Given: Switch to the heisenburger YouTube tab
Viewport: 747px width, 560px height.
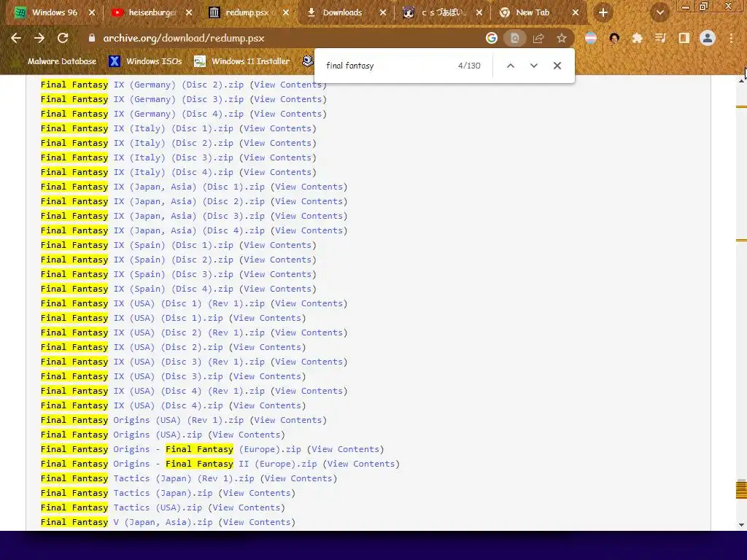Looking at the screenshot, I should (x=151, y=12).
